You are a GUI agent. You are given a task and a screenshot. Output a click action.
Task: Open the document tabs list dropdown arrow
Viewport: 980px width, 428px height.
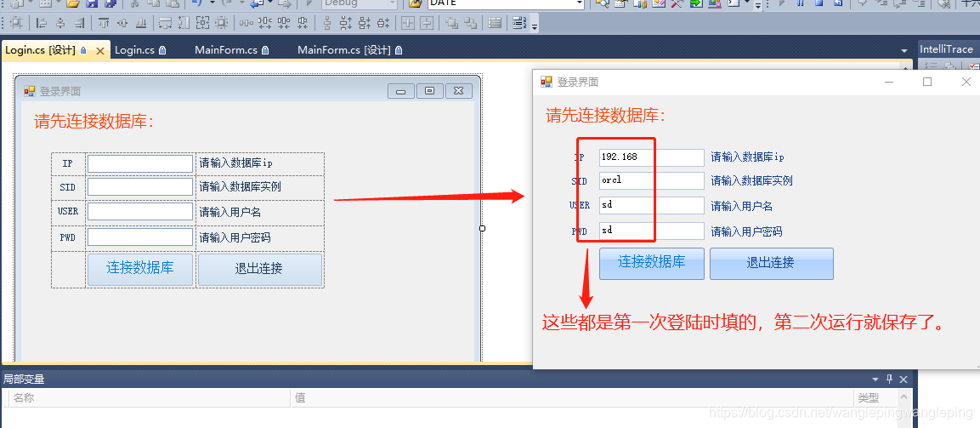904,50
